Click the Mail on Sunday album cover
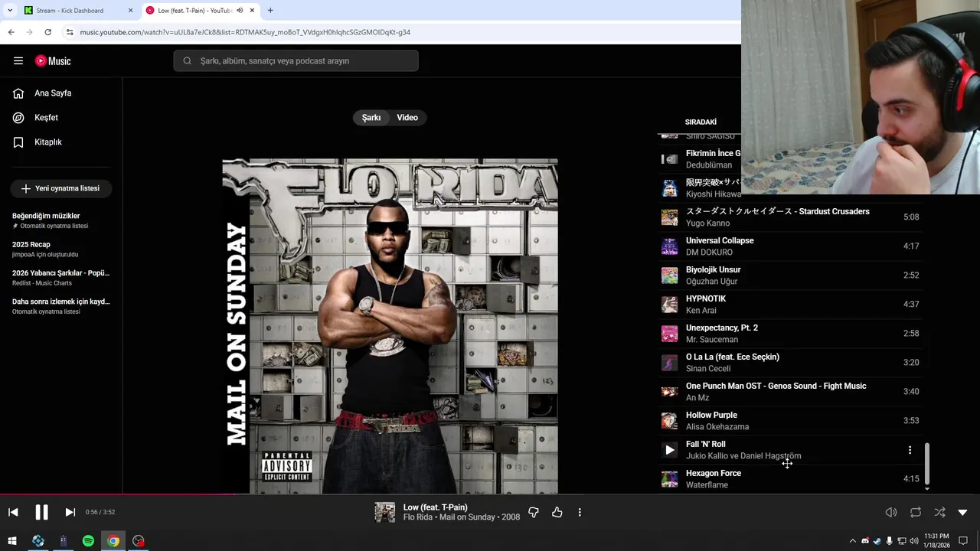Image resolution: width=980 pixels, height=551 pixels. click(390, 327)
